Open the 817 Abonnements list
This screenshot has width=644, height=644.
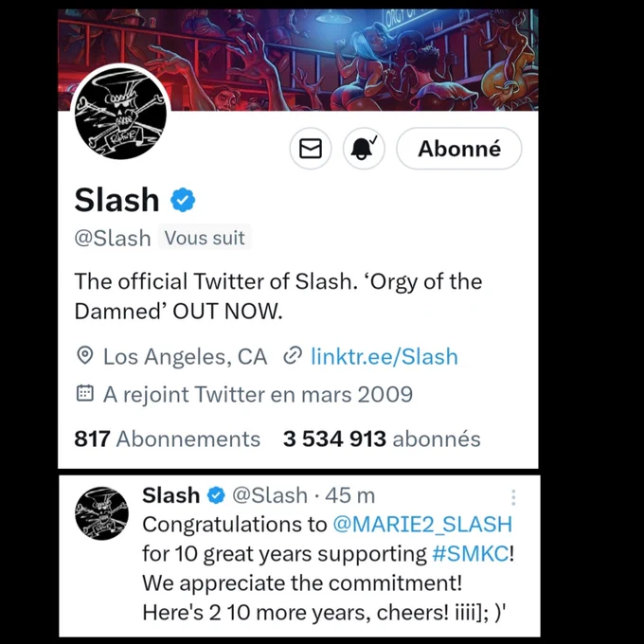(x=168, y=438)
